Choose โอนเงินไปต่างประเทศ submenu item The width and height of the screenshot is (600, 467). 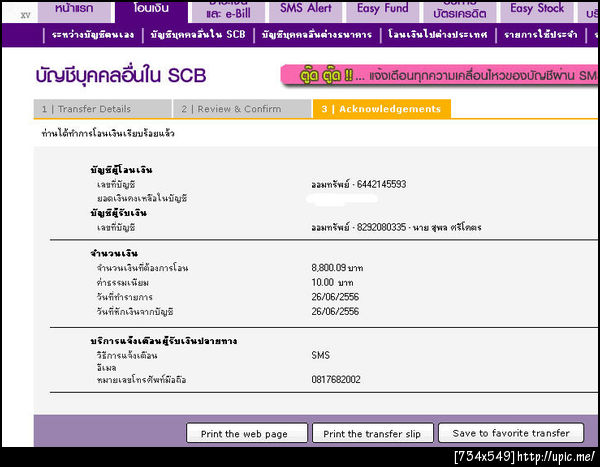point(438,35)
